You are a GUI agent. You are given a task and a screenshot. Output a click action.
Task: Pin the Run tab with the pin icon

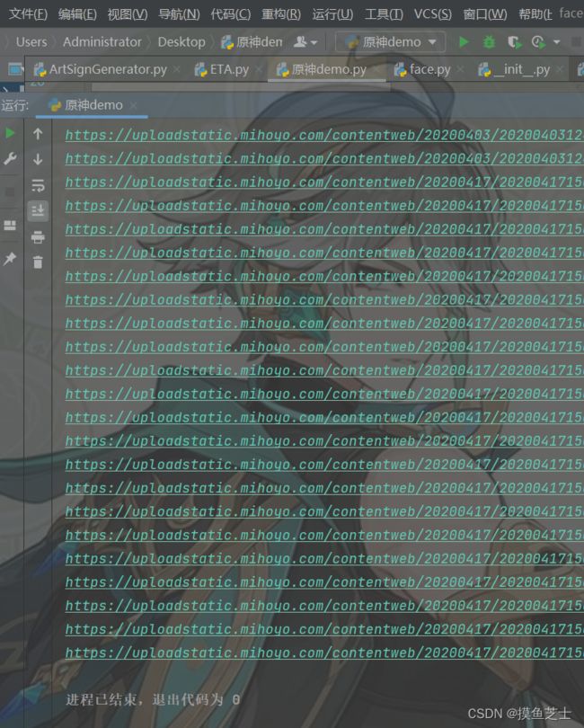pyautogui.click(x=10, y=259)
